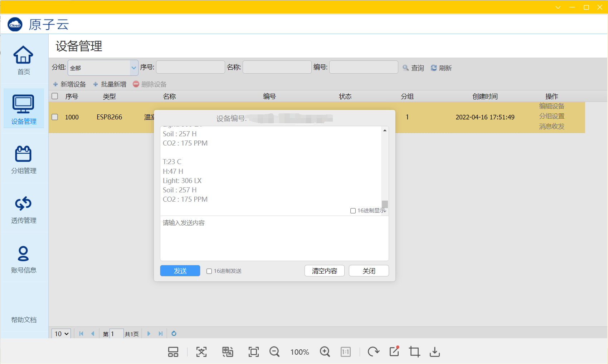Open 分组管理 in the sidebar
608x364 pixels.
point(24,160)
